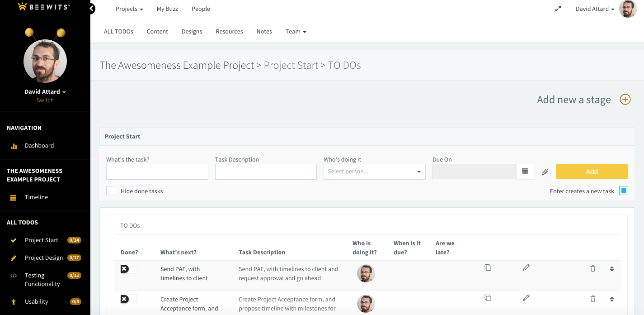Open the Select person dropdown
644x315 pixels.
tap(375, 172)
